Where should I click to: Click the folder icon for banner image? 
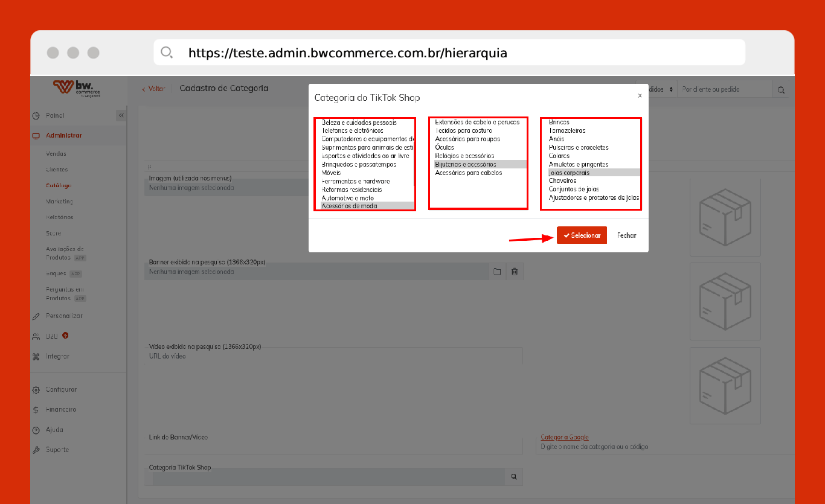point(497,272)
